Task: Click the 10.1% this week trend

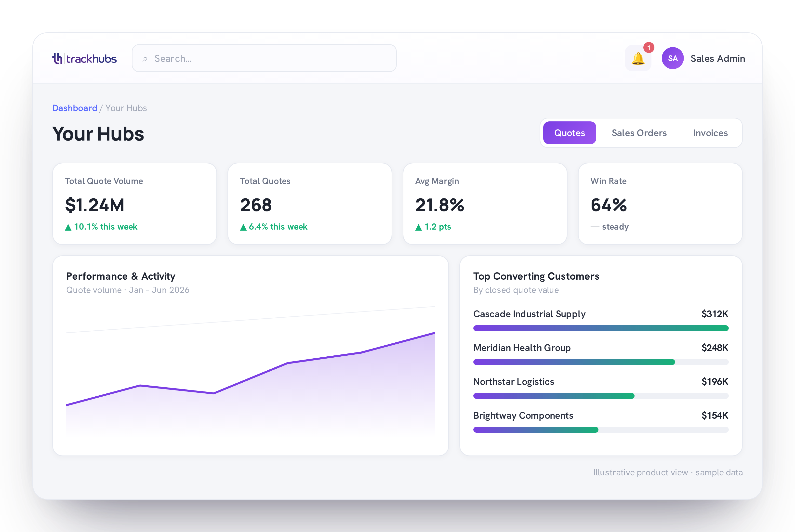Action: pos(101,227)
